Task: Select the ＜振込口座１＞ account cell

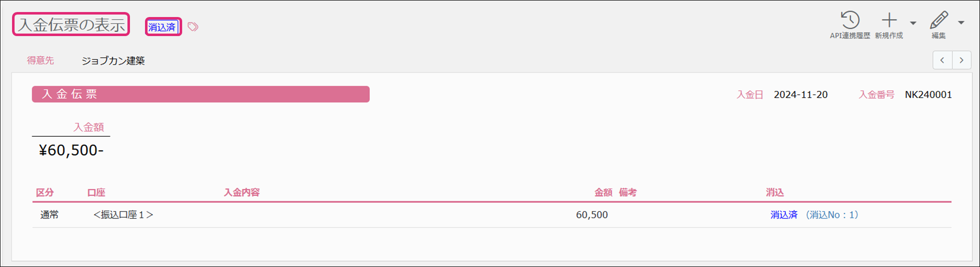Action: point(123,215)
